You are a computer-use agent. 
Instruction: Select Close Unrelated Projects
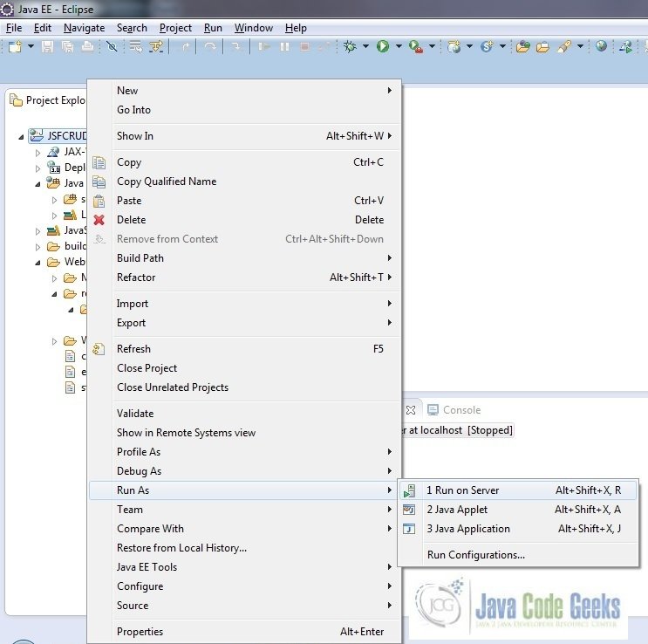[x=245, y=387]
